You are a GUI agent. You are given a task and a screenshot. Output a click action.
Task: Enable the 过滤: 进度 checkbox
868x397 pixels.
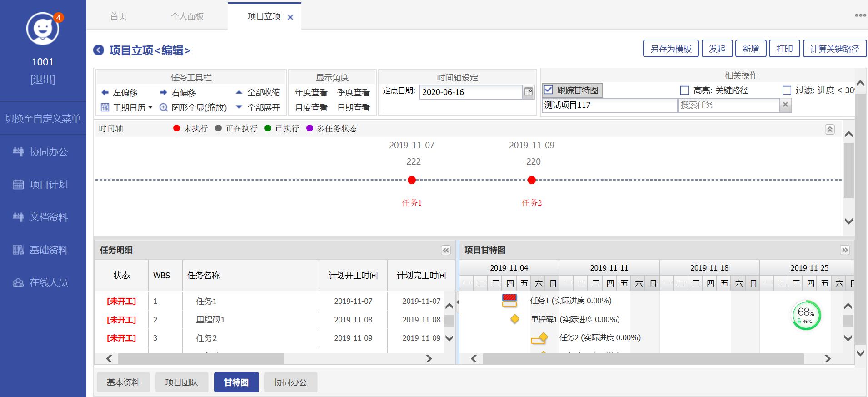coord(787,90)
